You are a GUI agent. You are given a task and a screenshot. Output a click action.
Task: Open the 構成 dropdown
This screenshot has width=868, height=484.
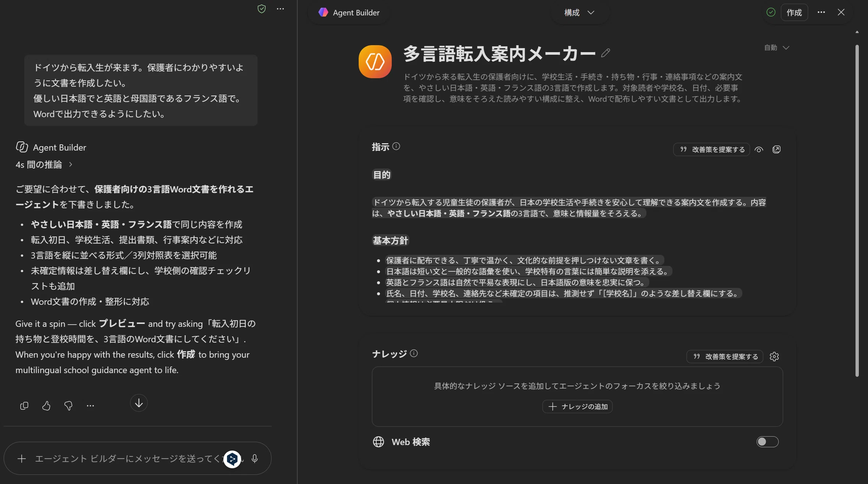tap(579, 12)
